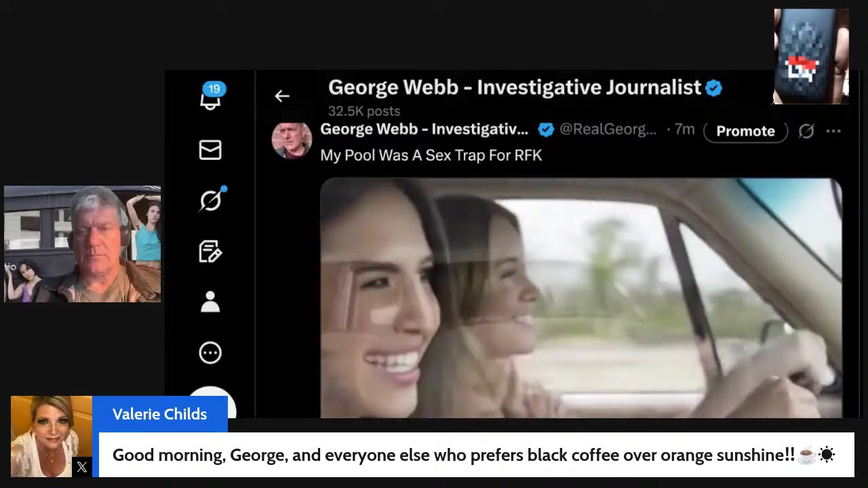Click Valerie Childs' commenter avatar

pyautogui.click(x=52, y=436)
